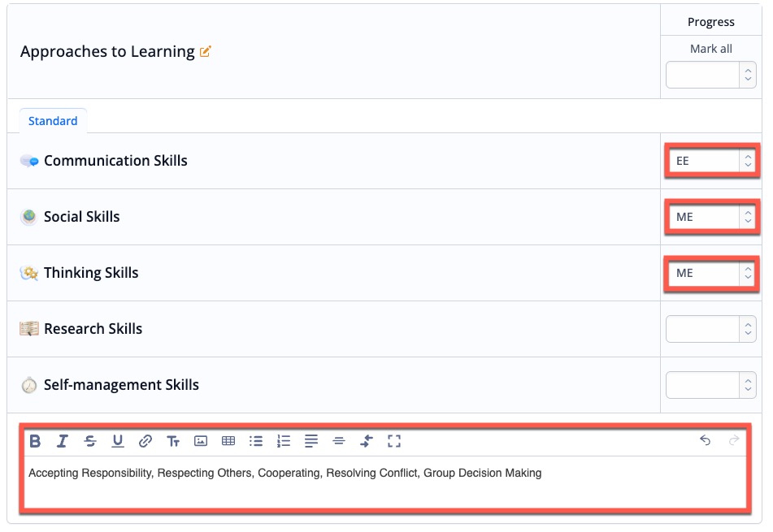Screen dimensions: 773x532
Task: Open the font size option
Action: point(173,441)
